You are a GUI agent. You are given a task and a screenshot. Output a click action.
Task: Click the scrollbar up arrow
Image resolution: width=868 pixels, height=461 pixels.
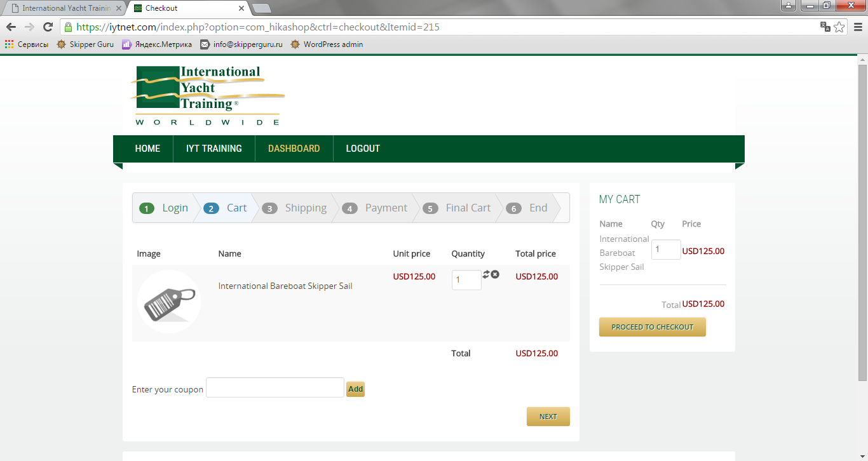coord(862,59)
